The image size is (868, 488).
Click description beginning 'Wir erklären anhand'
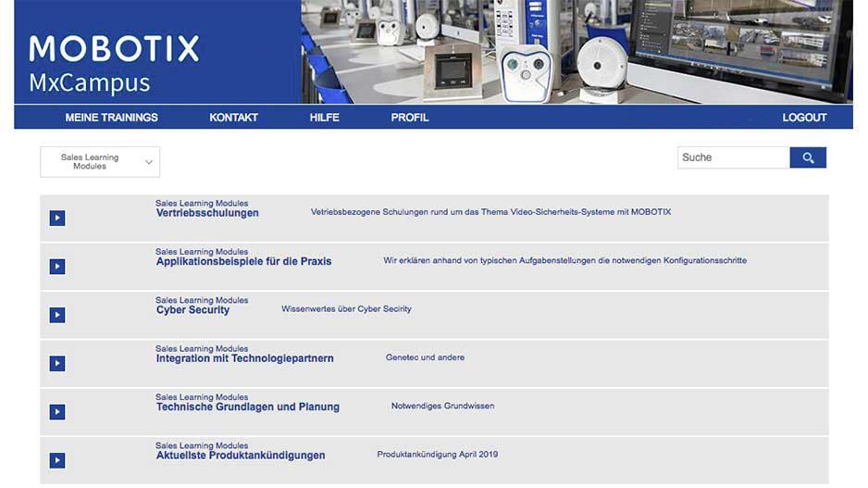565,260
